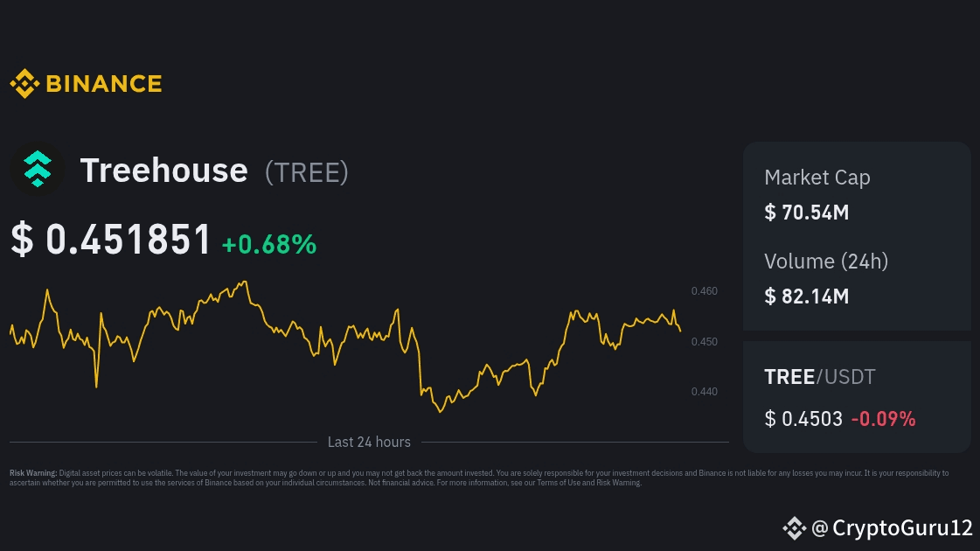
Task: Click the $ 0.451851 price
Action: [111, 239]
